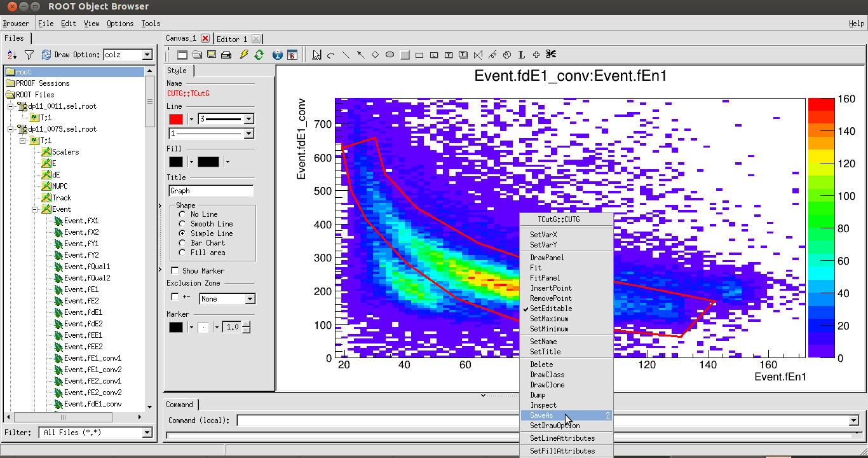
Task: Collapse the dp11_0079.sel.root file node
Action: pos(11,129)
